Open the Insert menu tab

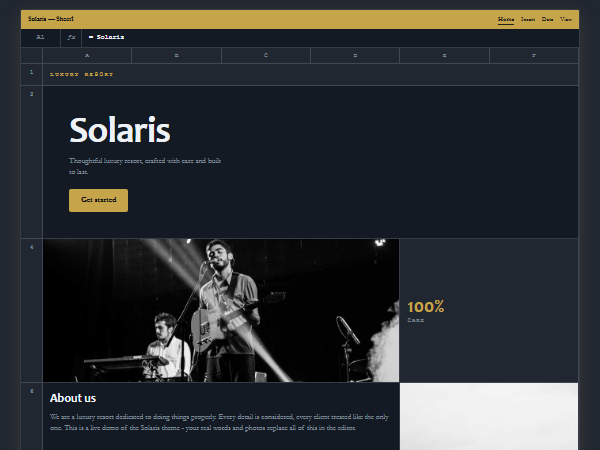point(528,19)
